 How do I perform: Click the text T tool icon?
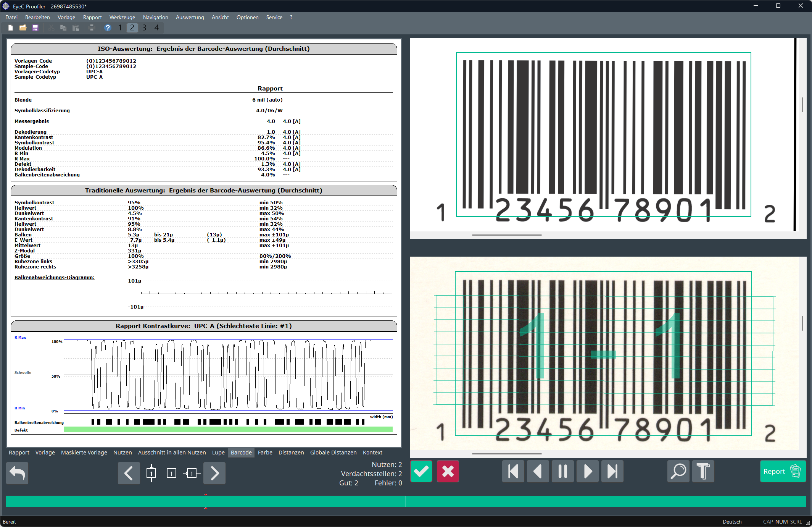703,471
